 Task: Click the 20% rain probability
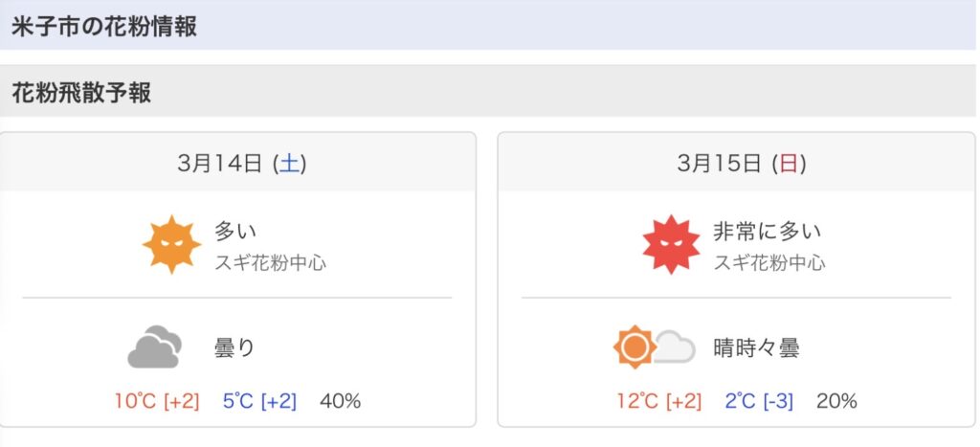836,401
